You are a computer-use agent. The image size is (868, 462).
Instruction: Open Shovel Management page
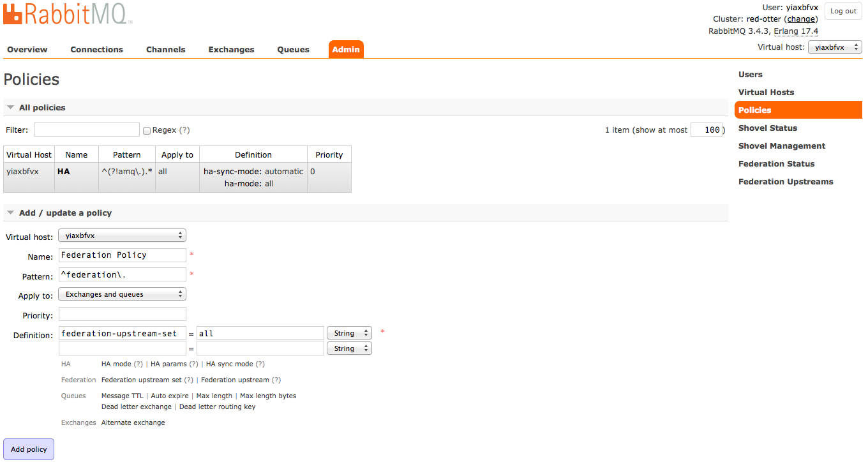[x=782, y=145]
